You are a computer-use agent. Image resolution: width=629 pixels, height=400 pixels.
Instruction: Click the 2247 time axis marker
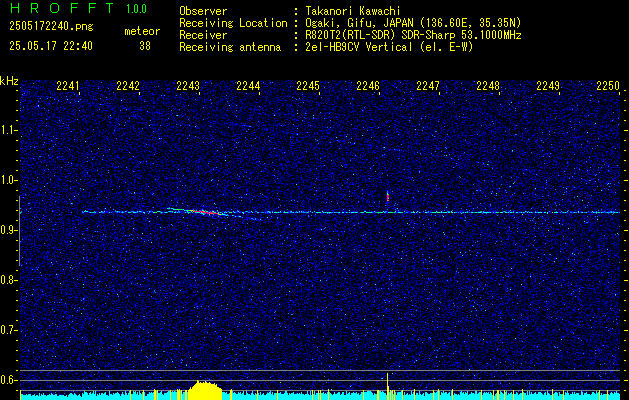(x=428, y=85)
